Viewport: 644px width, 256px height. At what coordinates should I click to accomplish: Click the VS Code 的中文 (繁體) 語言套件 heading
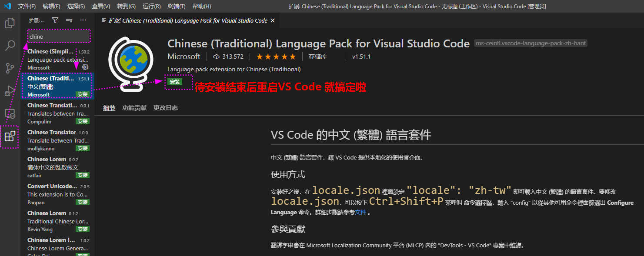(x=351, y=135)
